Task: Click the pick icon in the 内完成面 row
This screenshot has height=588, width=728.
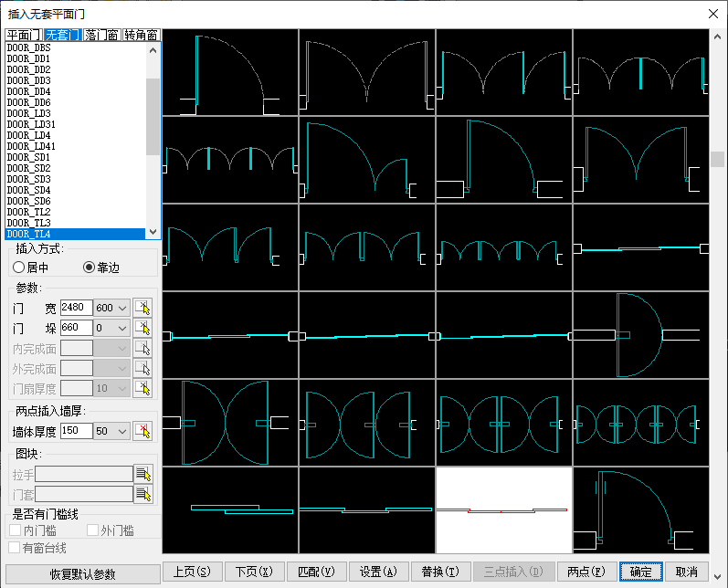Action: pos(142,348)
